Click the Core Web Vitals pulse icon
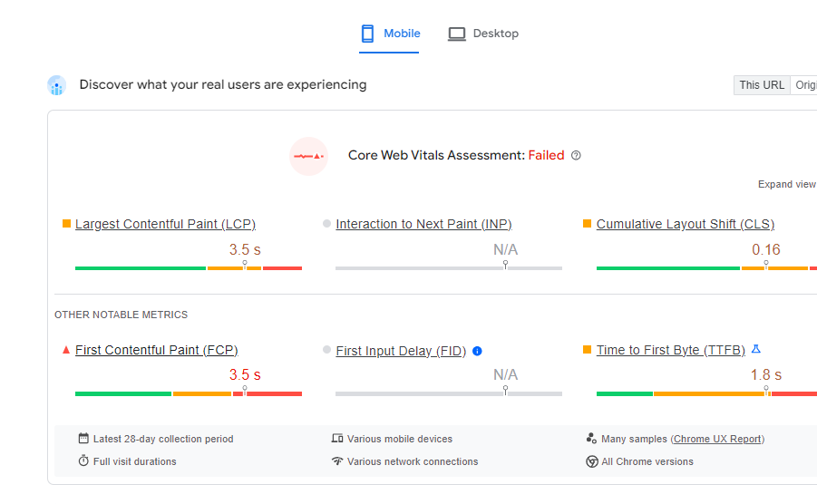Image resolution: width=817 pixels, height=504 pixels. 308,156
